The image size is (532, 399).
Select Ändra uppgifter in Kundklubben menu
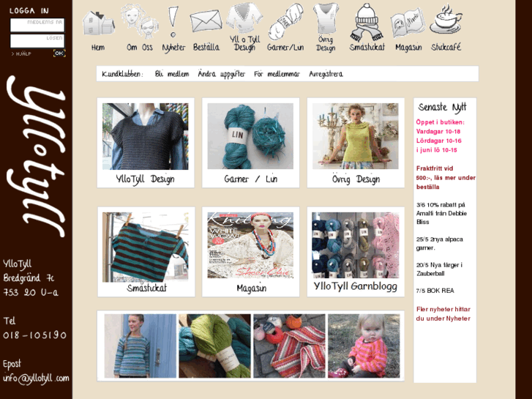pyautogui.click(x=221, y=74)
